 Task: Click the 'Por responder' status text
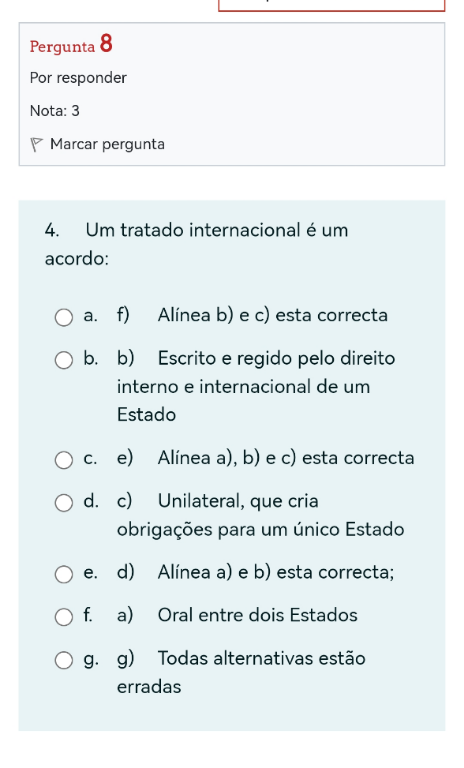pyautogui.click(x=78, y=78)
